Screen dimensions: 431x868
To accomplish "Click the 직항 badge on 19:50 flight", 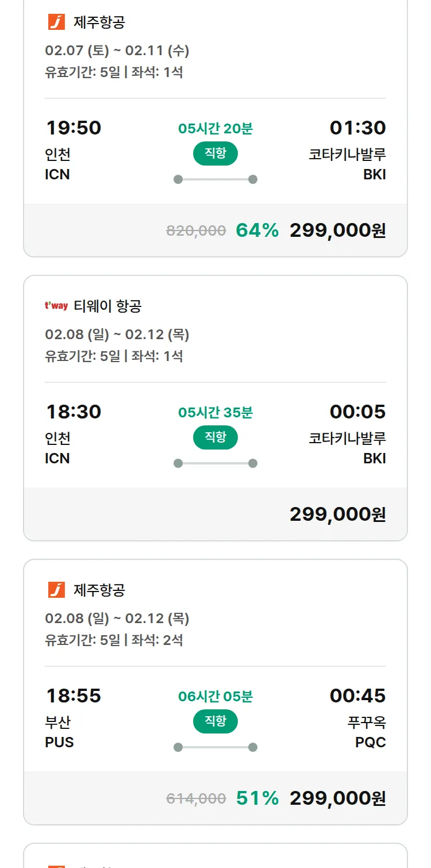I will [x=215, y=153].
